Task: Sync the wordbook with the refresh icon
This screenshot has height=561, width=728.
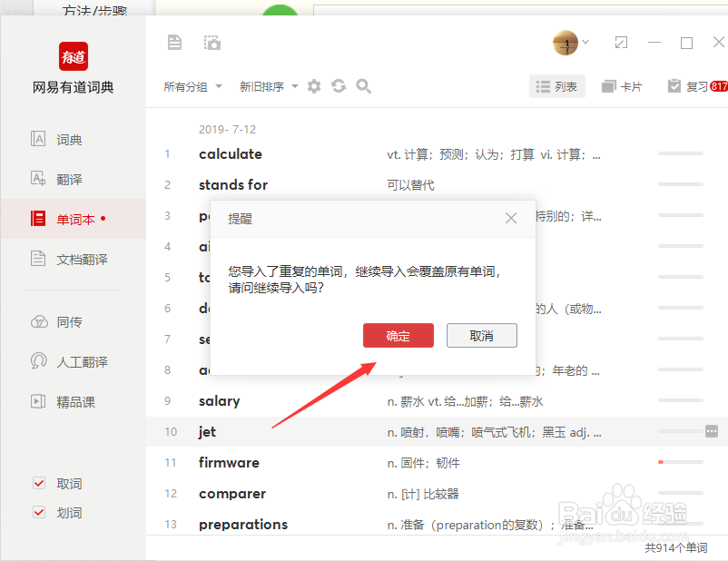Action: tap(338, 85)
